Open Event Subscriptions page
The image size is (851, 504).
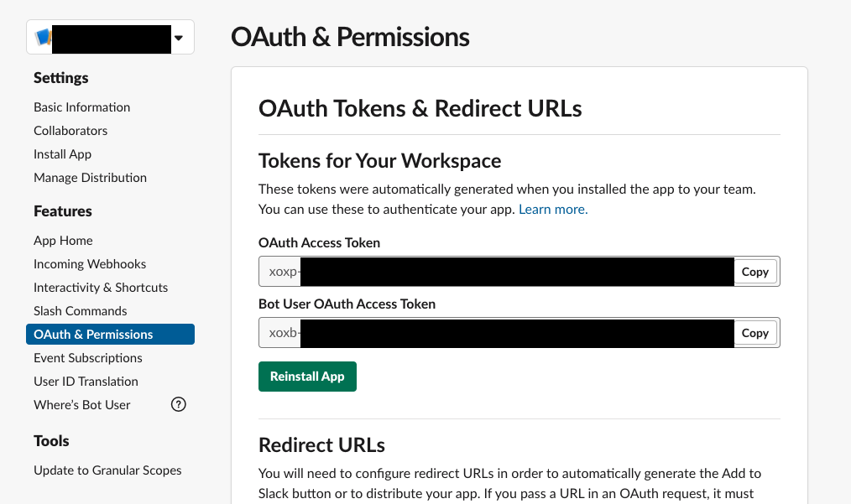click(88, 358)
